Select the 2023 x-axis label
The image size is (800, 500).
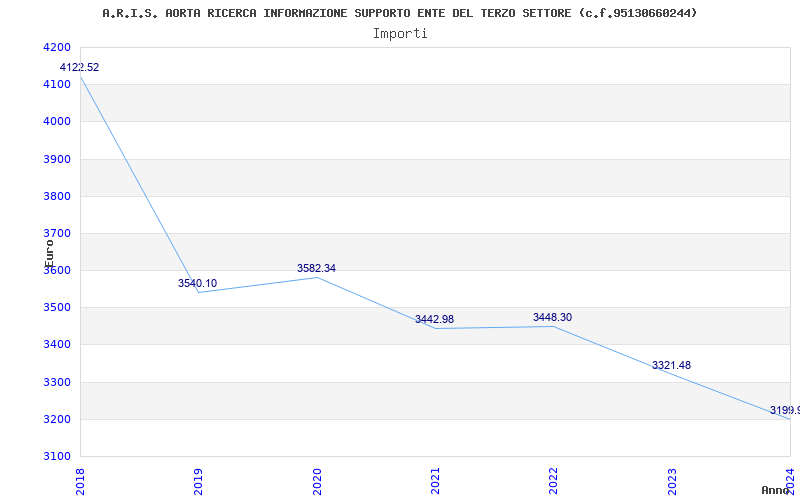tap(672, 481)
